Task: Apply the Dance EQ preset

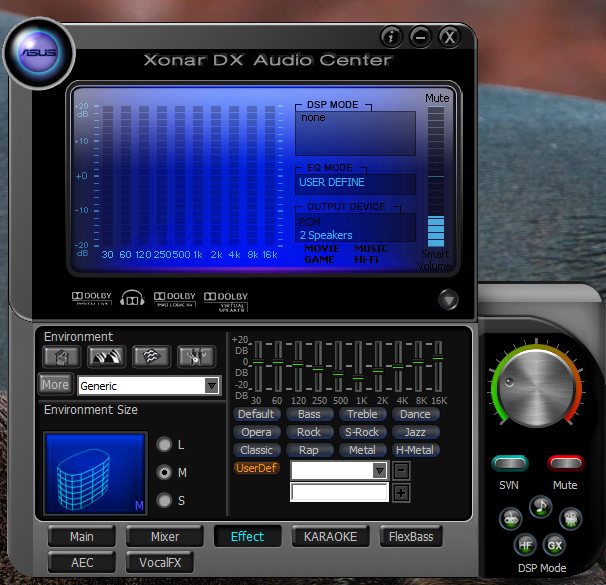Action: 415,414
